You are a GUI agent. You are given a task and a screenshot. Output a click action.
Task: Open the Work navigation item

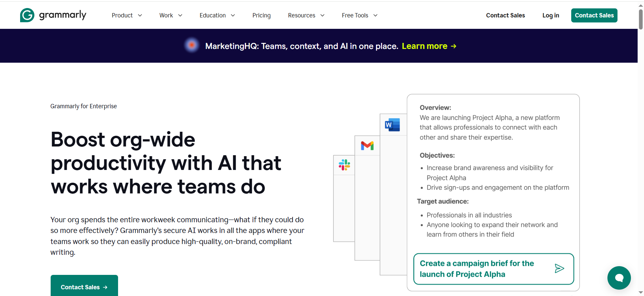click(166, 15)
